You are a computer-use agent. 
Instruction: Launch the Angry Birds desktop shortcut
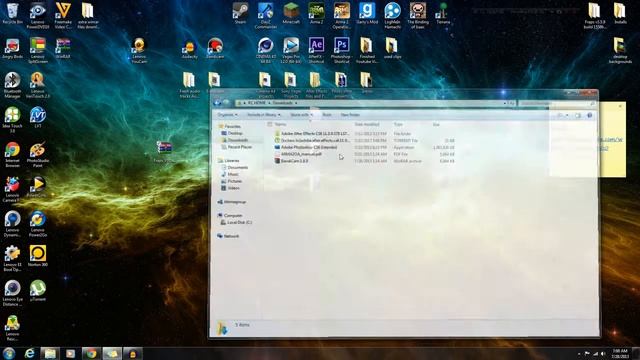(12, 49)
